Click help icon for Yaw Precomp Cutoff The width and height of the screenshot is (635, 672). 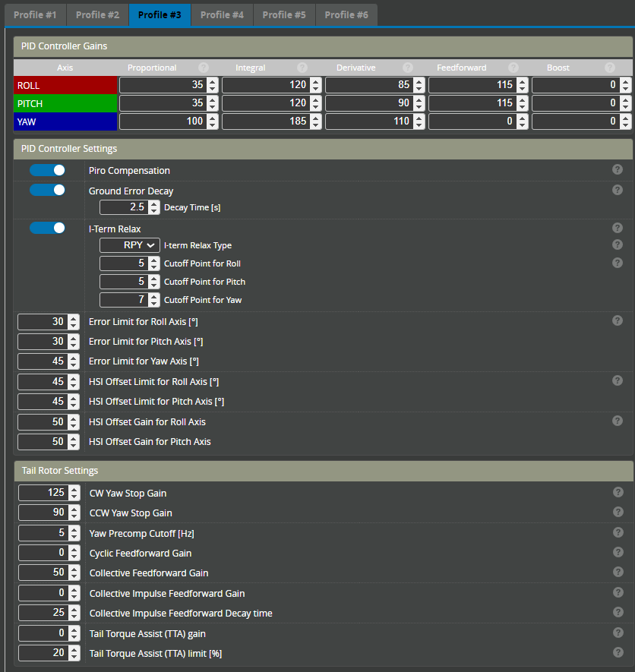pos(618,532)
